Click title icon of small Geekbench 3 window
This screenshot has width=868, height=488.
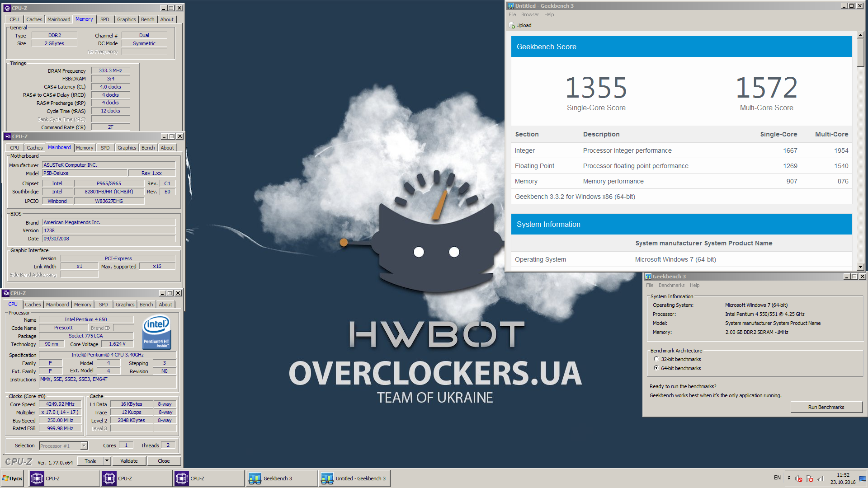pyautogui.click(x=648, y=277)
